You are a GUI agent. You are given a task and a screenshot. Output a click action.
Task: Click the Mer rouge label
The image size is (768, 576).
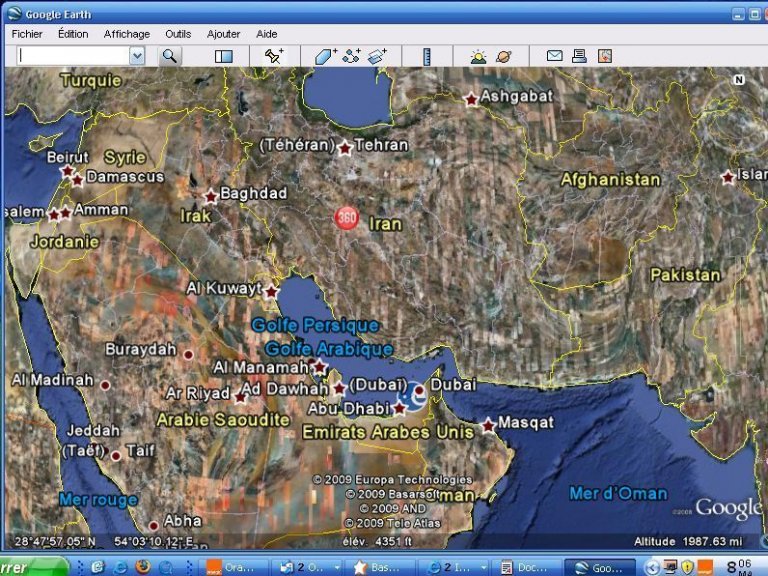(x=98, y=500)
